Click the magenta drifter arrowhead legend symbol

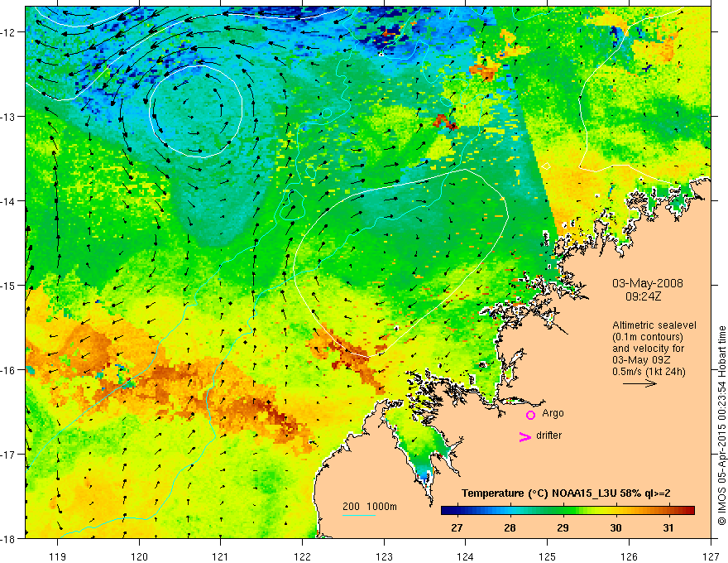[x=524, y=437]
